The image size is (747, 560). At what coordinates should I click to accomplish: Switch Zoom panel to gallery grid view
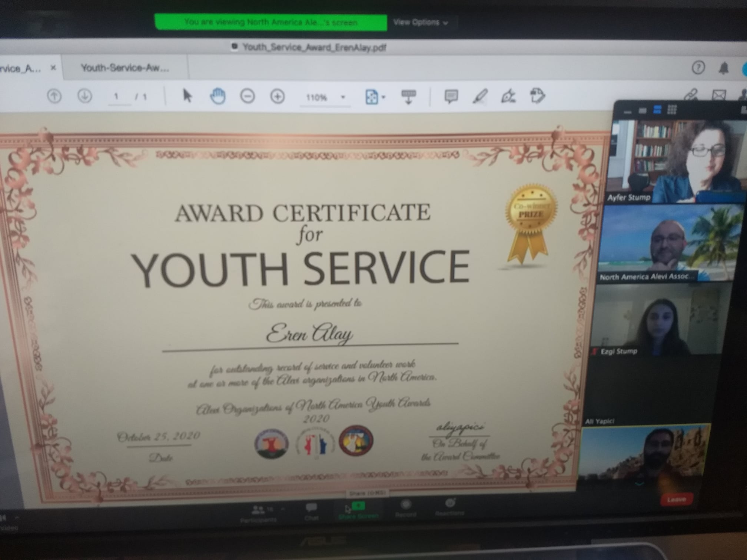pyautogui.click(x=672, y=110)
